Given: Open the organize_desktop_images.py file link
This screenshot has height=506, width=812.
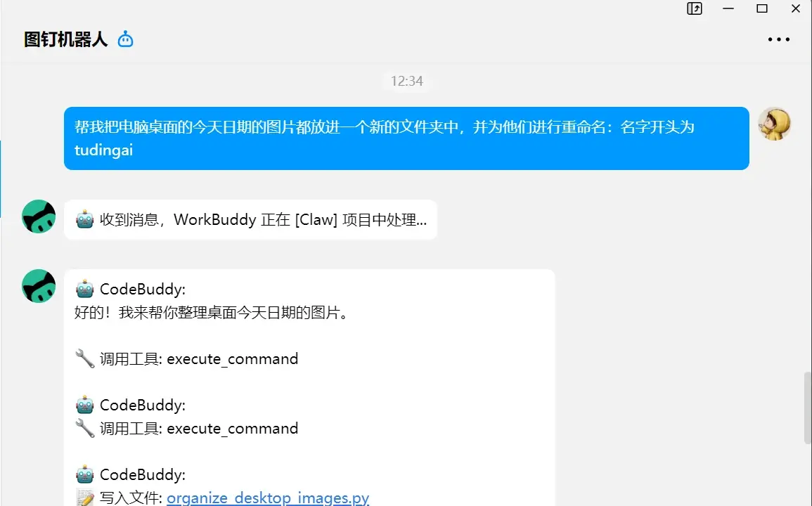Looking at the screenshot, I should tap(267, 498).
